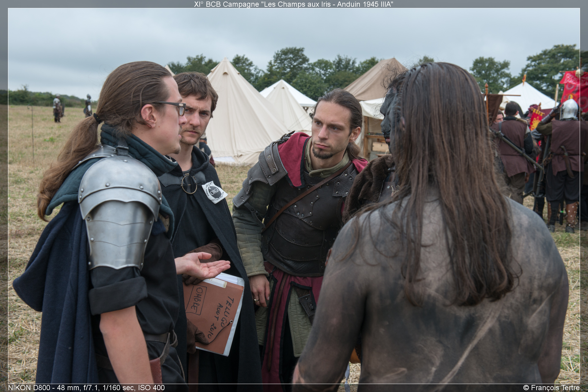Click the copyright credit '© François Tertre'
Screen dimensions: 588x392
point(551,388)
